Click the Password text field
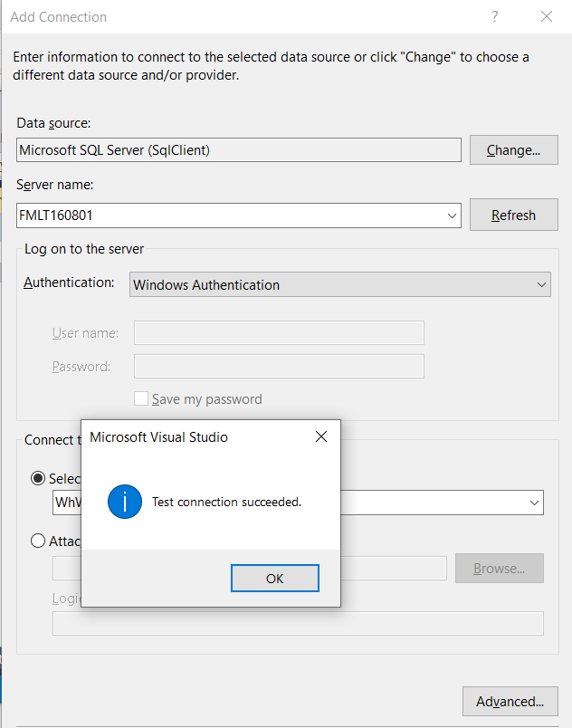The image size is (572, 728). click(x=279, y=367)
